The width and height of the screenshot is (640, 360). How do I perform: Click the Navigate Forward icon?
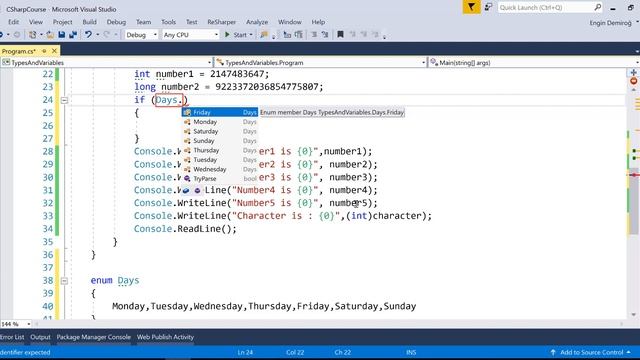pyautogui.click(x=17, y=35)
